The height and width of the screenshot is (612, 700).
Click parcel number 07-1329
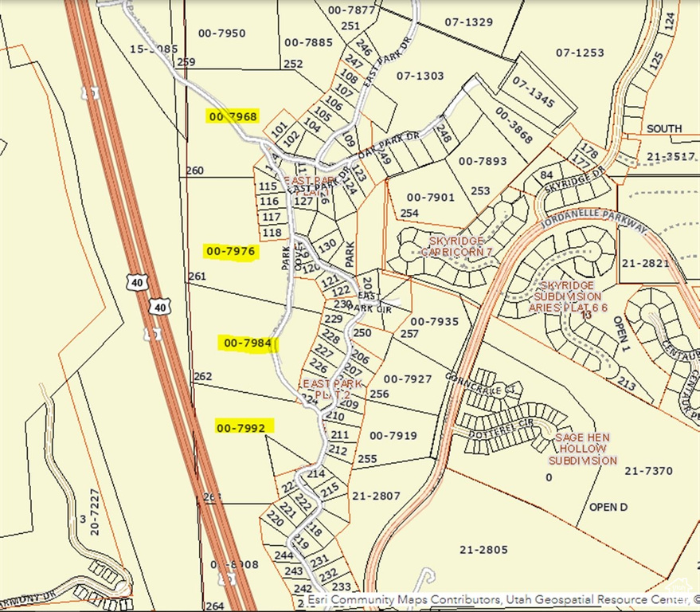click(468, 22)
